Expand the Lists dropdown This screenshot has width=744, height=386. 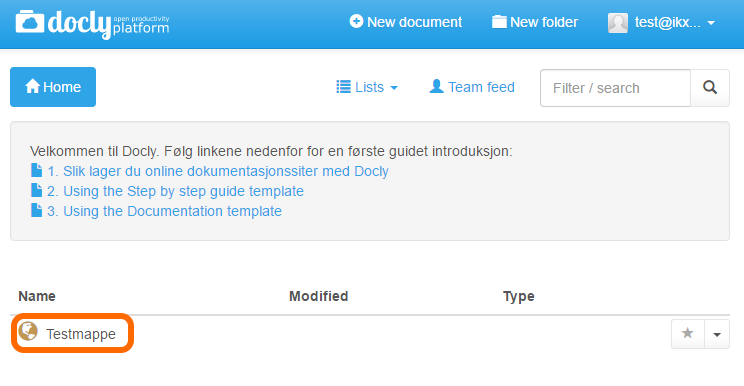(367, 87)
